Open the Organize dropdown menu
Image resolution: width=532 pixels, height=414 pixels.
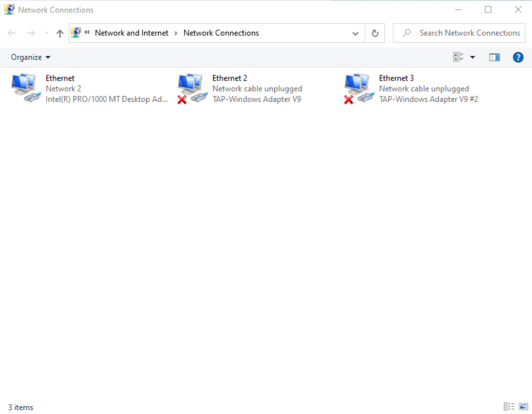[31, 58]
